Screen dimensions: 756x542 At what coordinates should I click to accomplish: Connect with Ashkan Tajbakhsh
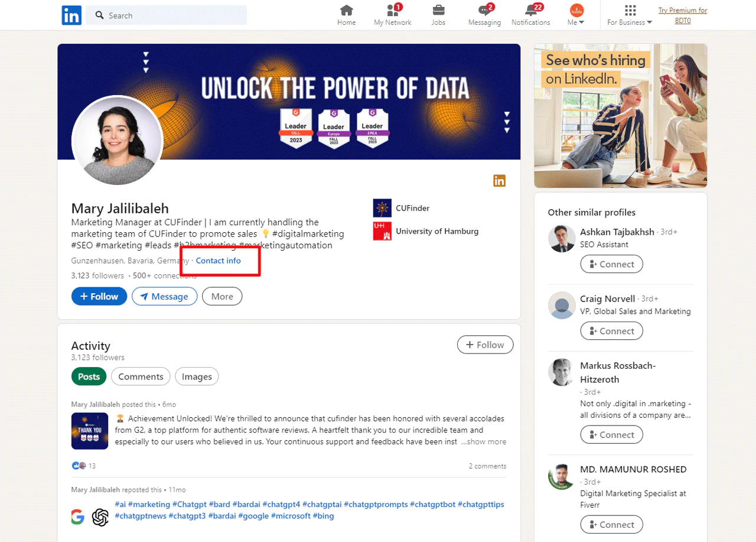click(612, 264)
